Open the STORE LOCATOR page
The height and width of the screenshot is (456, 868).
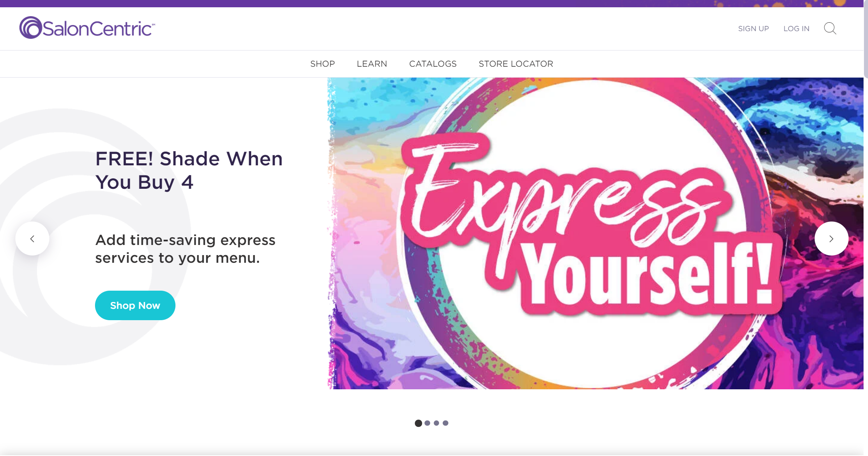(x=516, y=64)
